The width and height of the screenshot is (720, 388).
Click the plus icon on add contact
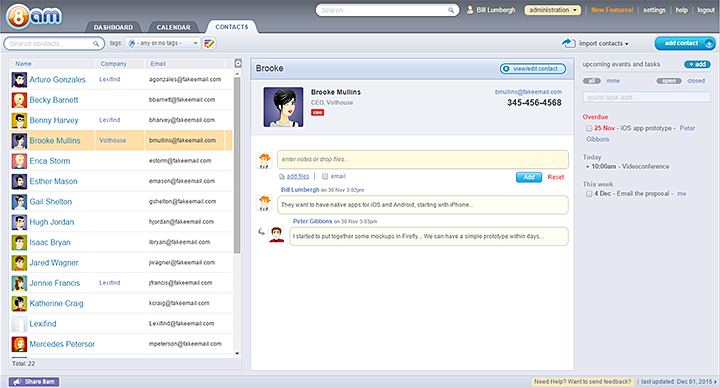click(709, 44)
